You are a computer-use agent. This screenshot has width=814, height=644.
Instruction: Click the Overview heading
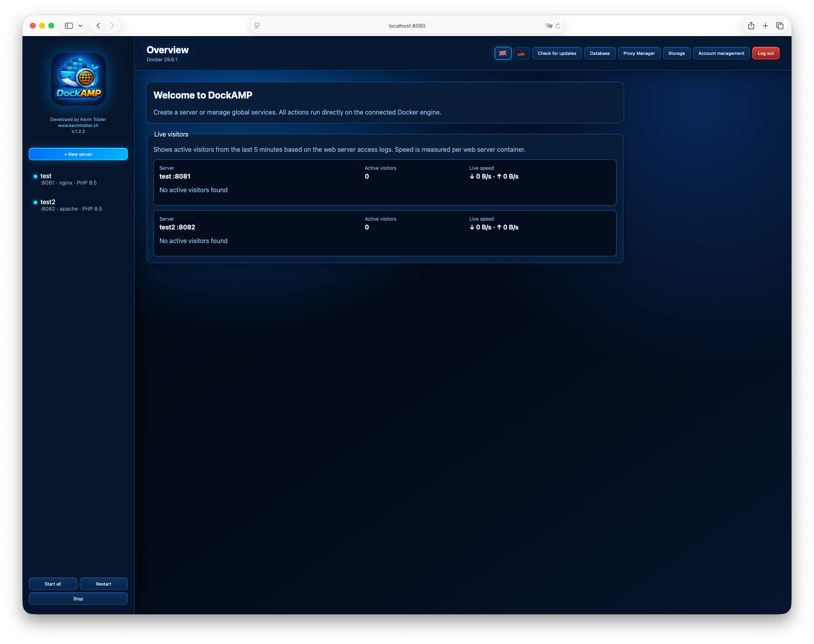click(x=167, y=50)
